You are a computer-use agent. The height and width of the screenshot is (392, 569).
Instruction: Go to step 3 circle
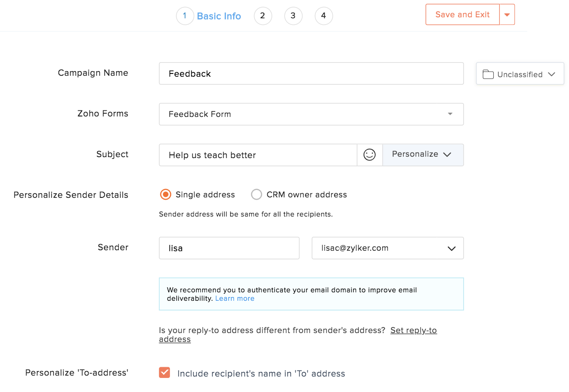293,16
